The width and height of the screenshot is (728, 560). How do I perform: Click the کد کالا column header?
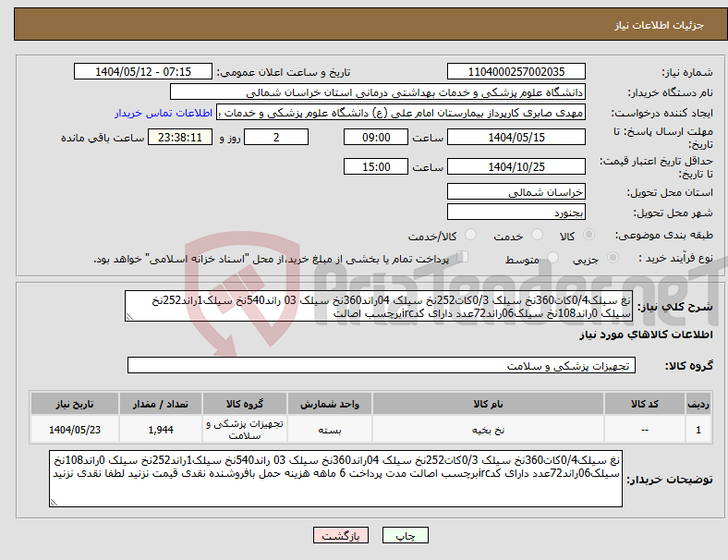tap(645, 404)
